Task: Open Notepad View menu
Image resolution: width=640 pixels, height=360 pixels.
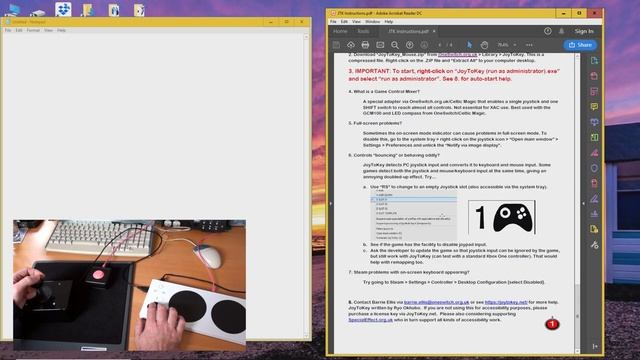Action: click(x=49, y=30)
